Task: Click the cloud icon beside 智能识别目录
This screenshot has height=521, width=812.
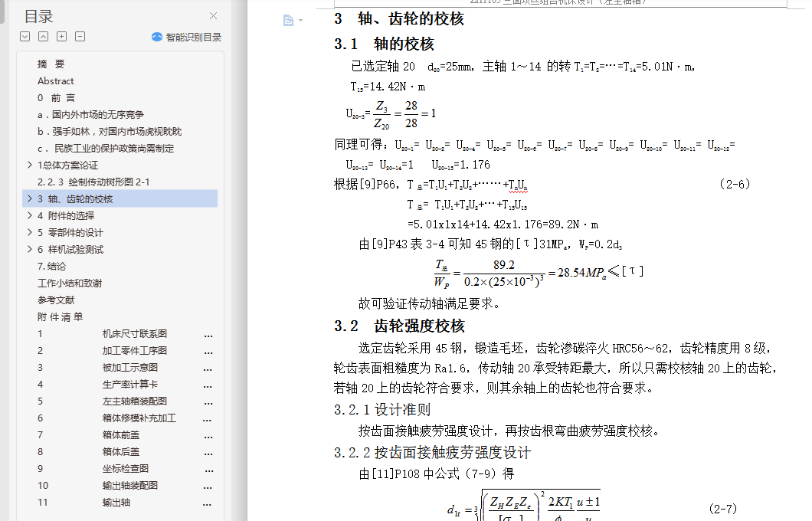Action: coord(157,37)
